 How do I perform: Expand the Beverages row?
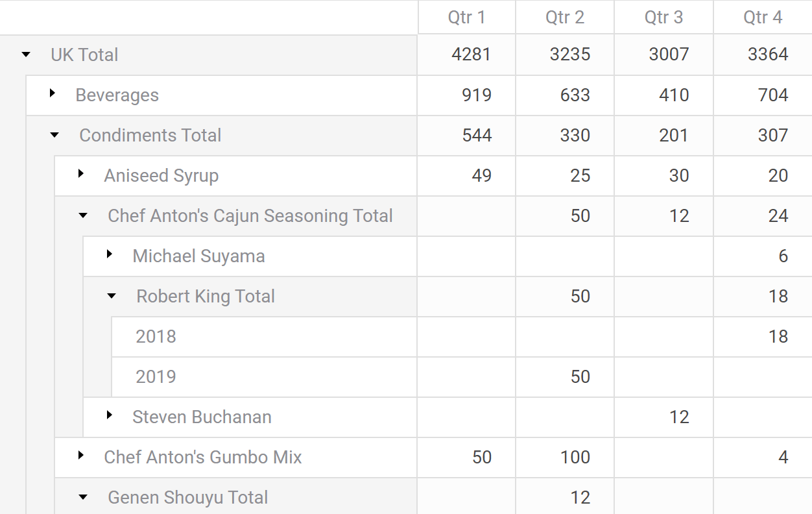click(53, 94)
